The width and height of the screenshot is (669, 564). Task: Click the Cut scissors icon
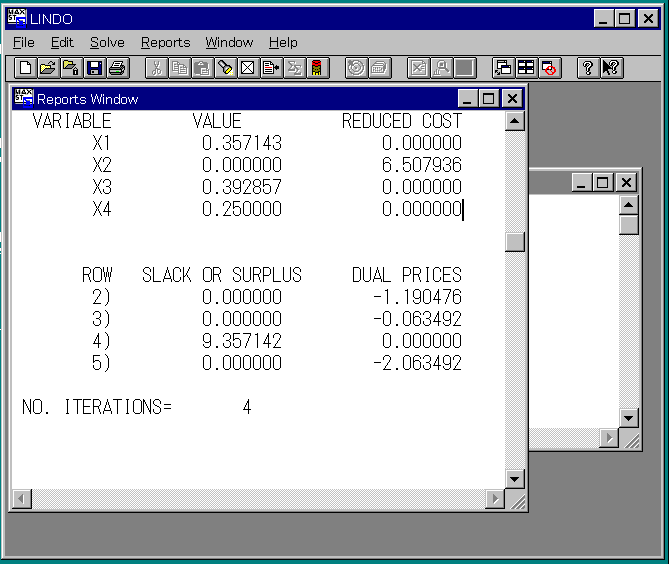tap(157, 68)
